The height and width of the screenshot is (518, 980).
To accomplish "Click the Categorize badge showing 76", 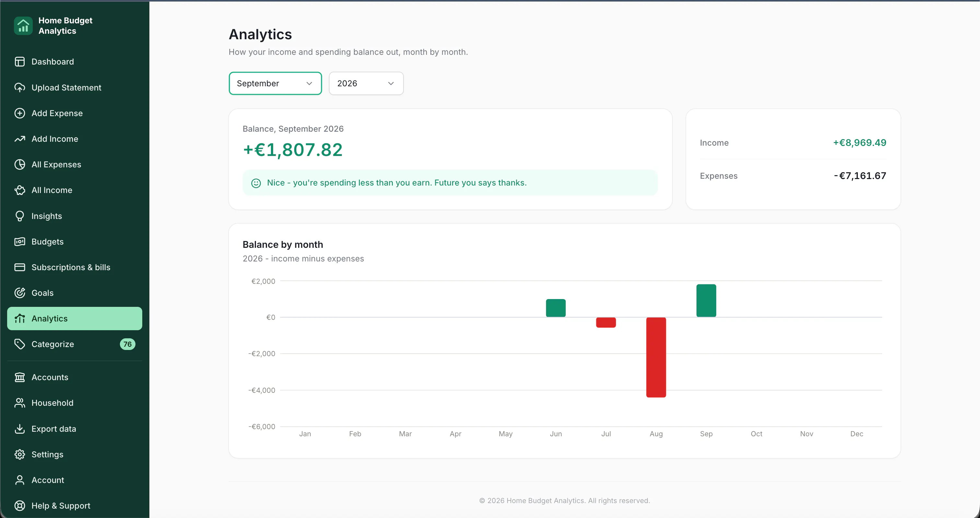I will point(127,344).
